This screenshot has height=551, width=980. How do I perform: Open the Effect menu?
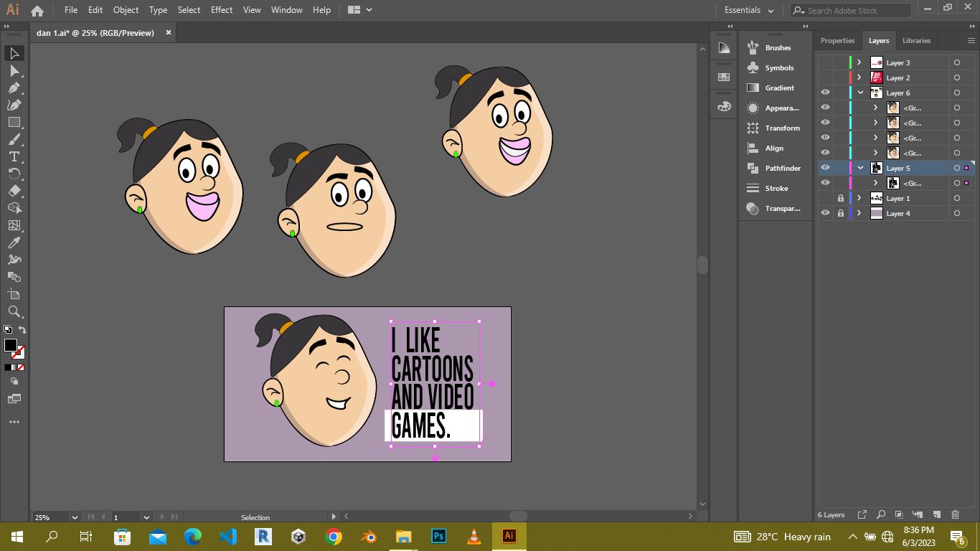(222, 10)
